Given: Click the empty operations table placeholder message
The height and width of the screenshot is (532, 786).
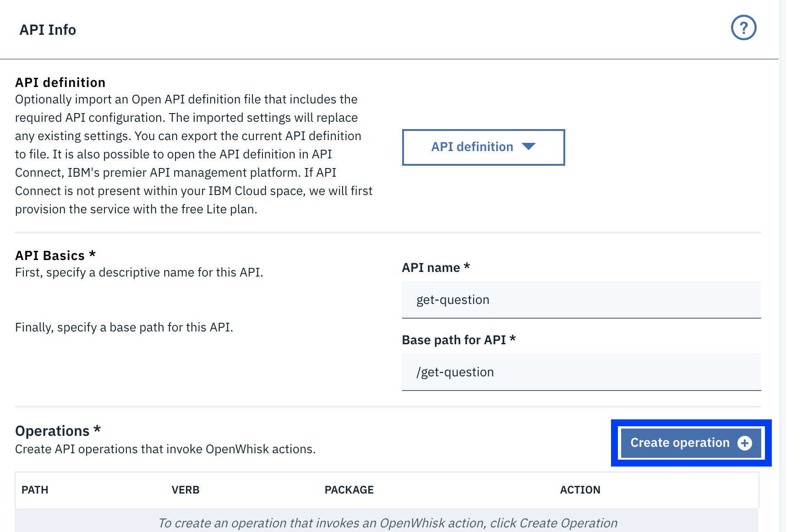Looking at the screenshot, I should coord(388,523).
